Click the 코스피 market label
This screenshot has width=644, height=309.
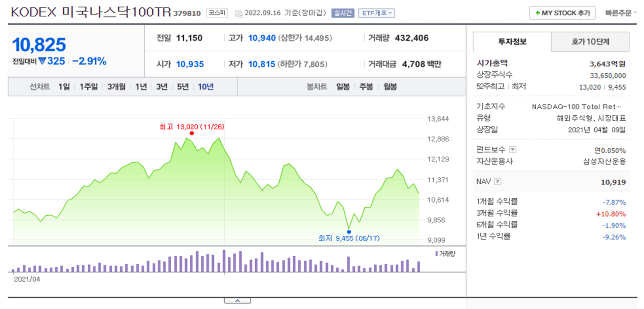(x=217, y=13)
